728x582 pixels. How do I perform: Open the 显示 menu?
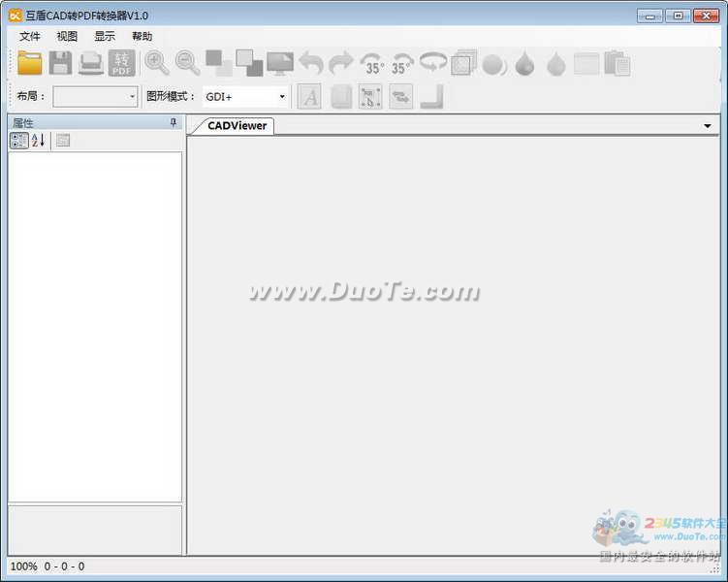coord(105,36)
